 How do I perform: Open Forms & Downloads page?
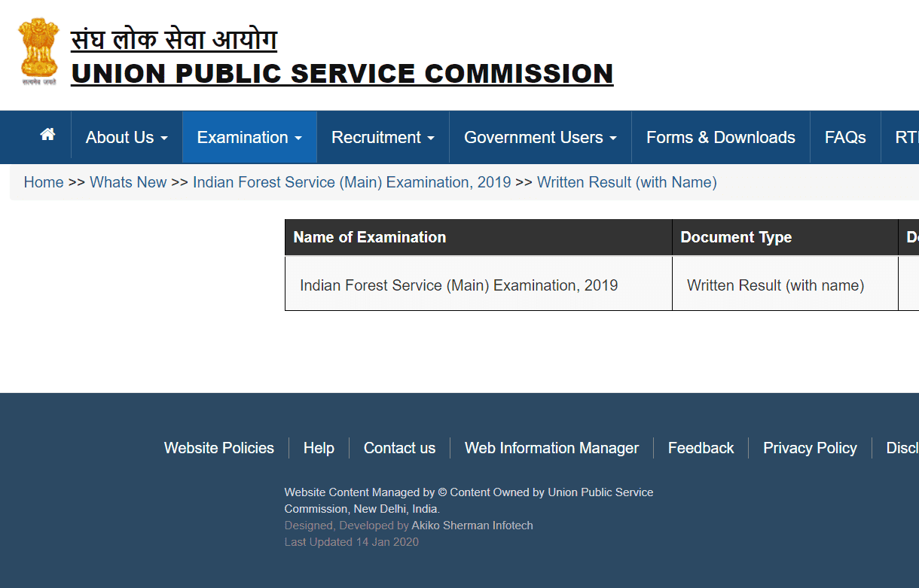point(721,137)
